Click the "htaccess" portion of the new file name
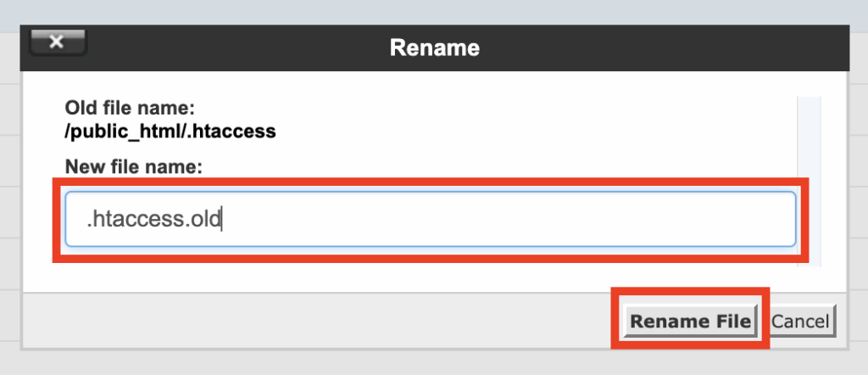Screen dimensions: 868x375 point(138,220)
